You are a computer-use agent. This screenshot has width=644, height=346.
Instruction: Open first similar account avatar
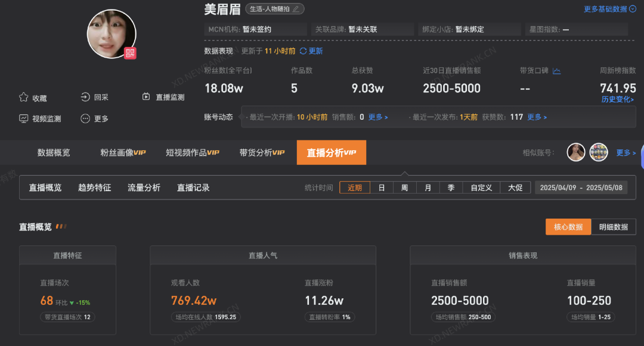point(576,152)
